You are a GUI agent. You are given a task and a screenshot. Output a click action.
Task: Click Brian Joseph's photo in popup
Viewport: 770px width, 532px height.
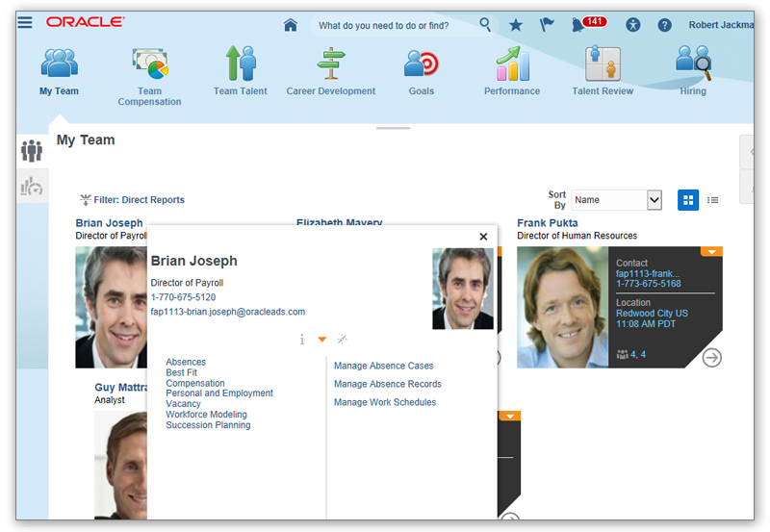[x=463, y=289]
